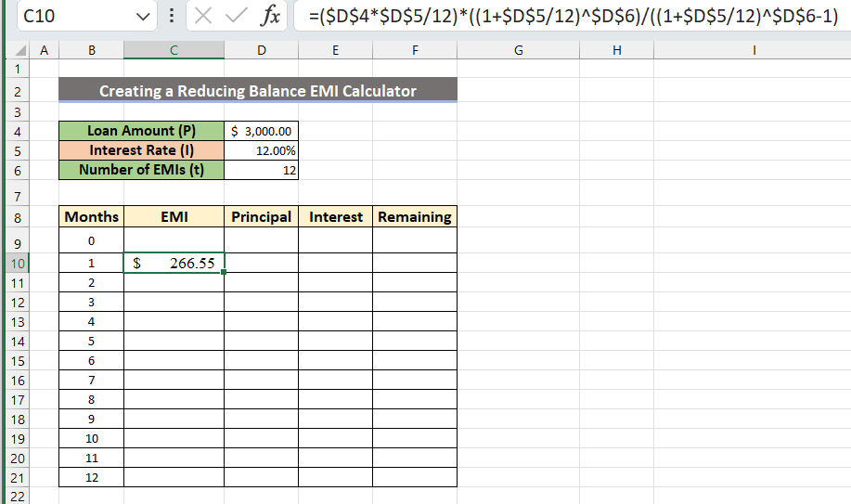The height and width of the screenshot is (504, 851).
Task: Select row 4 header
Action: click(x=18, y=132)
